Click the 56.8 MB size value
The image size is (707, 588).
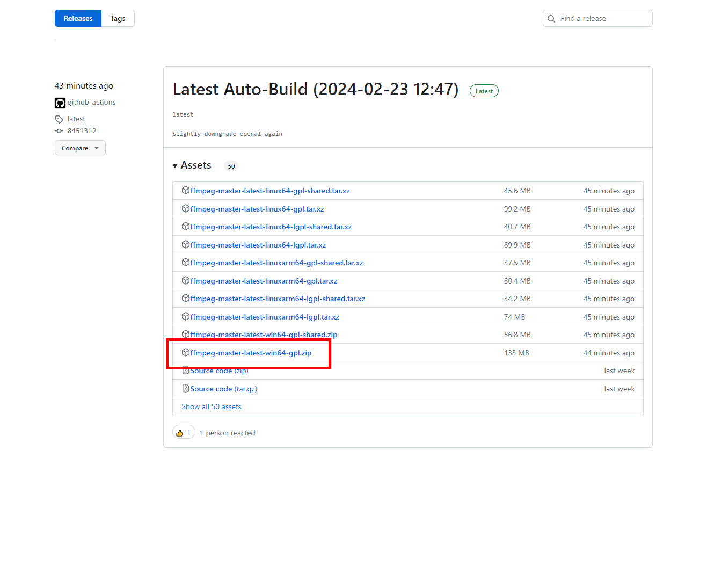point(517,335)
